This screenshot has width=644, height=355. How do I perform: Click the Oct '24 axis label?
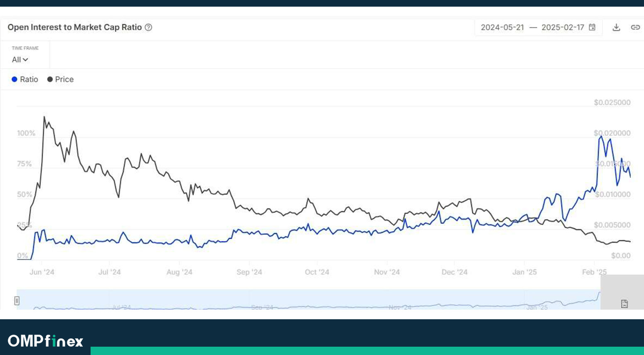317,272
